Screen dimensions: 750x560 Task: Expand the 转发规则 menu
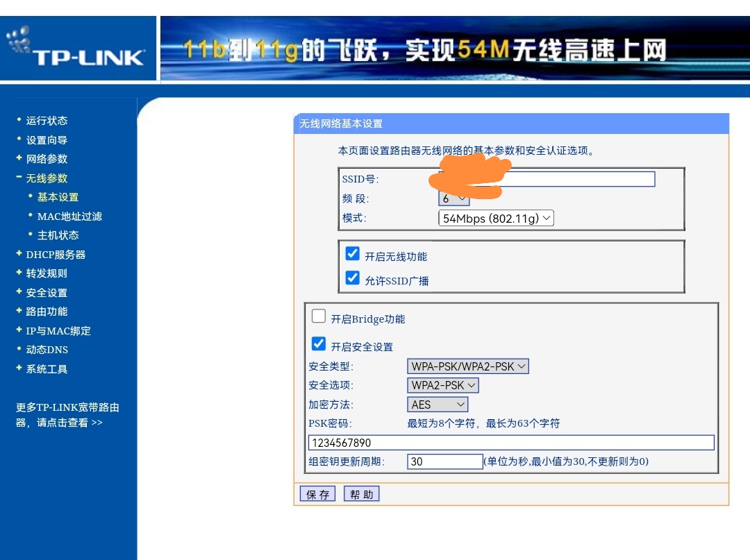(x=47, y=273)
